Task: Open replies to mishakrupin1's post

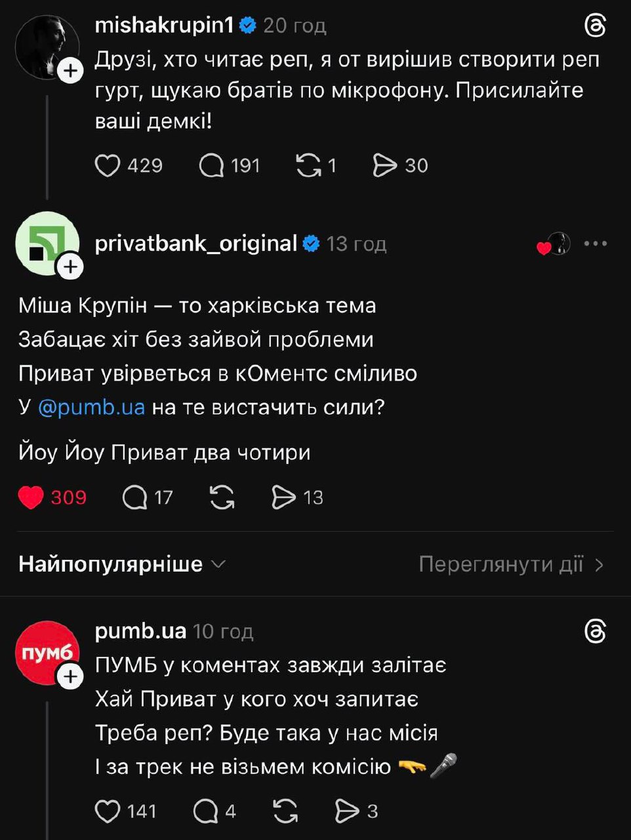Action: pyautogui.click(x=212, y=165)
